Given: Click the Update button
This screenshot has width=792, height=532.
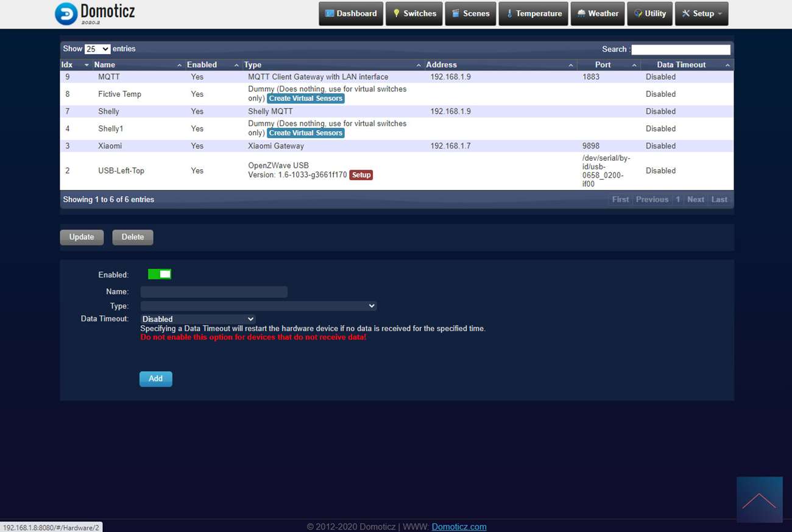Looking at the screenshot, I should pyautogui.click(x=82, y=237).
